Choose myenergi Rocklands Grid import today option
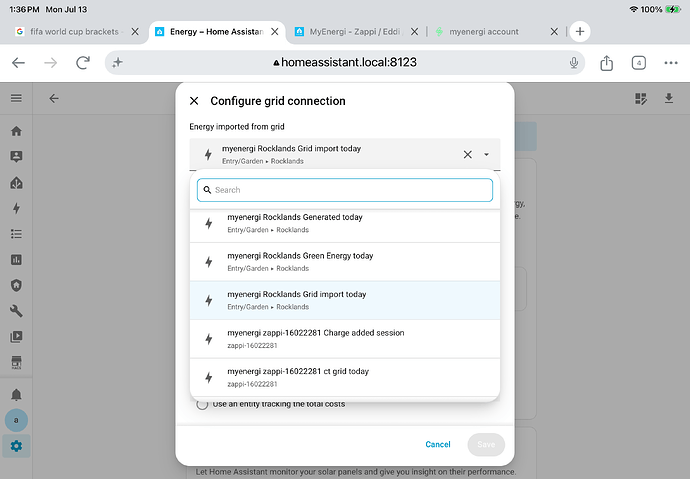This screenshot has height=479, width=690. click(345, 300)
